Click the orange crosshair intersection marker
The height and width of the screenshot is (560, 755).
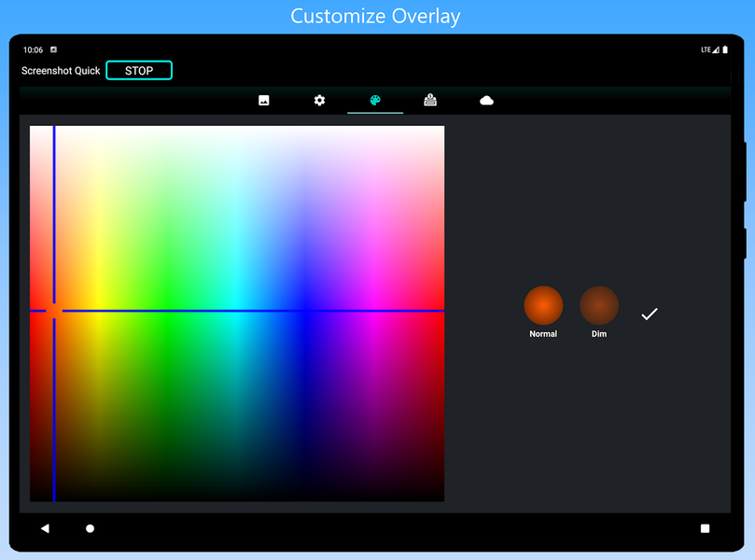tap(54, 311)
